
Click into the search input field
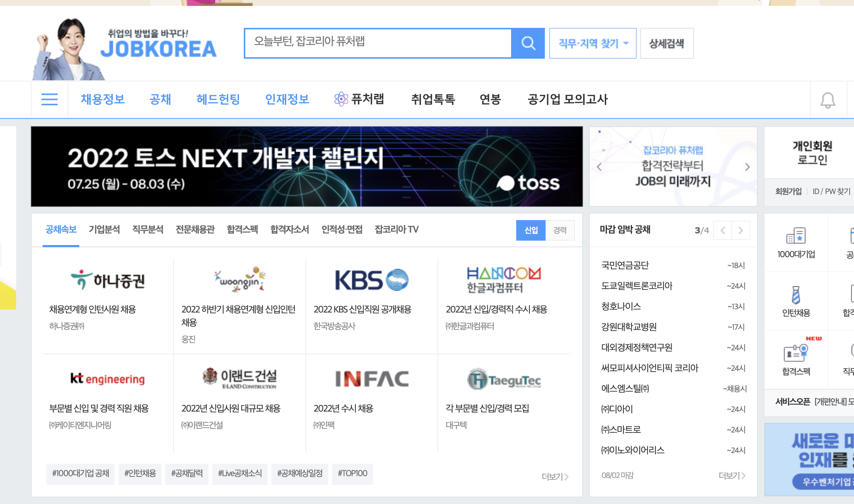coord(377,43)
